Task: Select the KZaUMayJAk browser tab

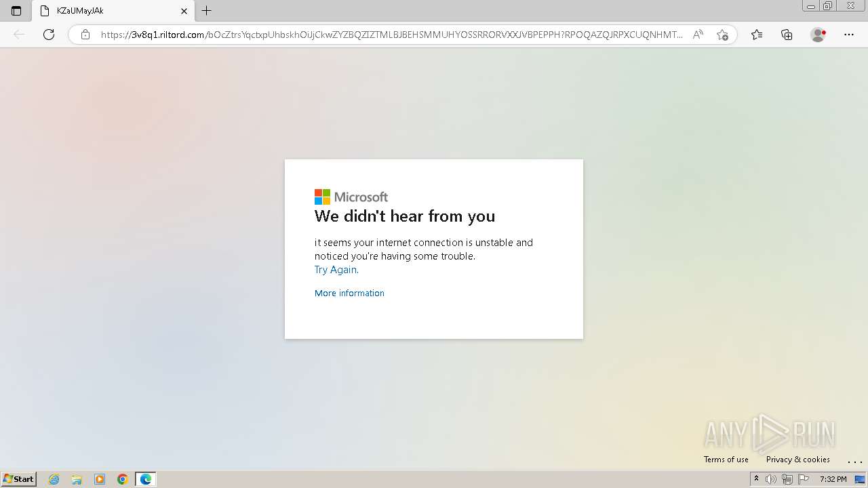Action: (x=113, y=11)
